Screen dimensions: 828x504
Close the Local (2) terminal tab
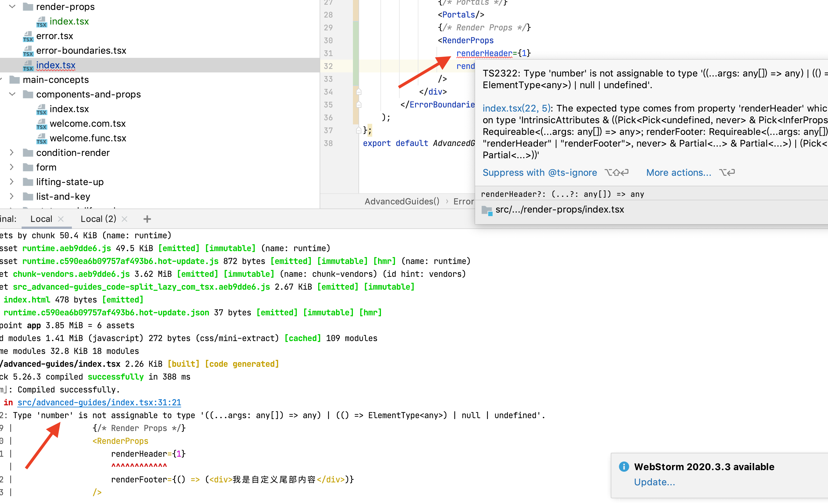125,219
